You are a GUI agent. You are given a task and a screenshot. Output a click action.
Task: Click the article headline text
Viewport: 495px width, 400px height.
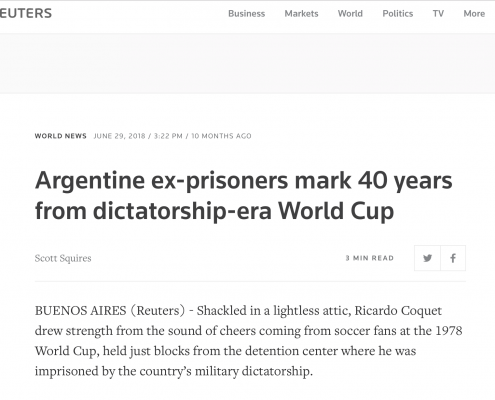click(243, 196)
